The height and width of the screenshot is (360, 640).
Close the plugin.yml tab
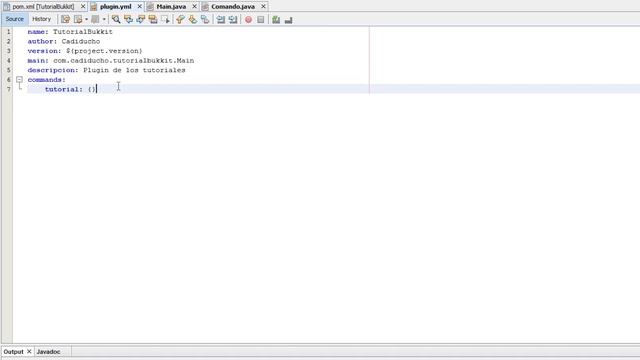coord(139,7)
